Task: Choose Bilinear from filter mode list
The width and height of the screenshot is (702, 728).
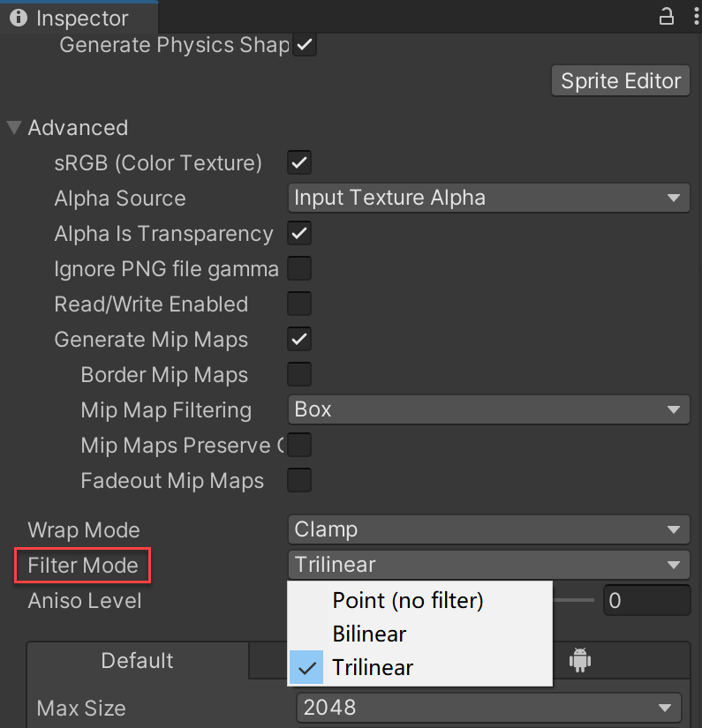Action: tap(369, 634)
